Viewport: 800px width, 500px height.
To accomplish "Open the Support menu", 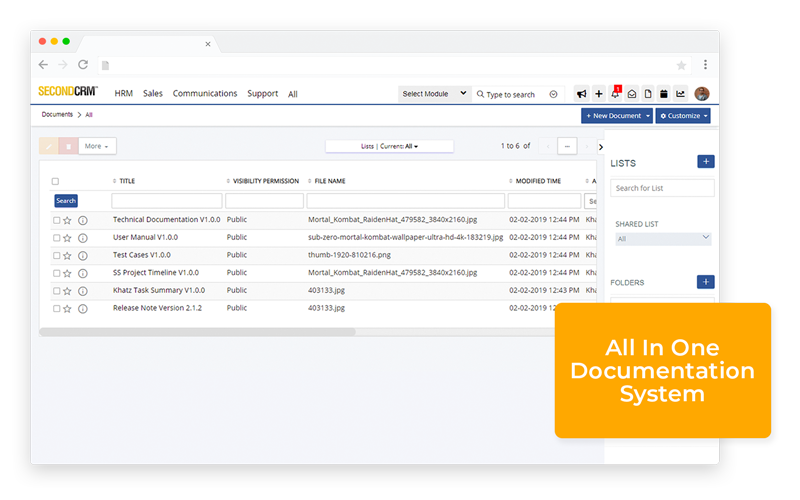I will click(263, 93).
